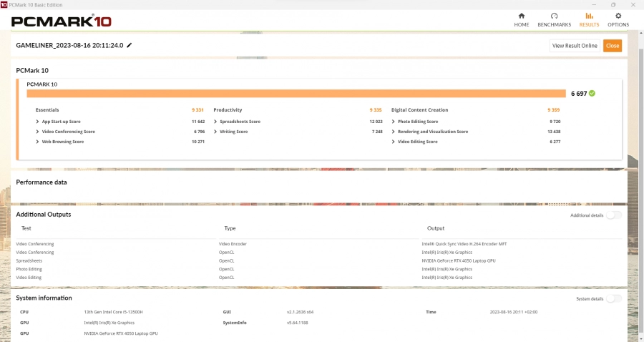Viewport: 644px width, 342px height.
Task: Toggle the System details switch
Action: point(614,299)
